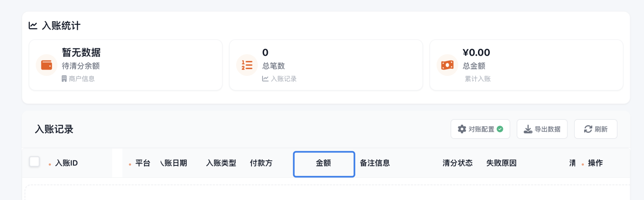Toggle the select-all checkbox in table header
Image resolution: width=644 pixels, height=200 pixels.
(34, 162)
